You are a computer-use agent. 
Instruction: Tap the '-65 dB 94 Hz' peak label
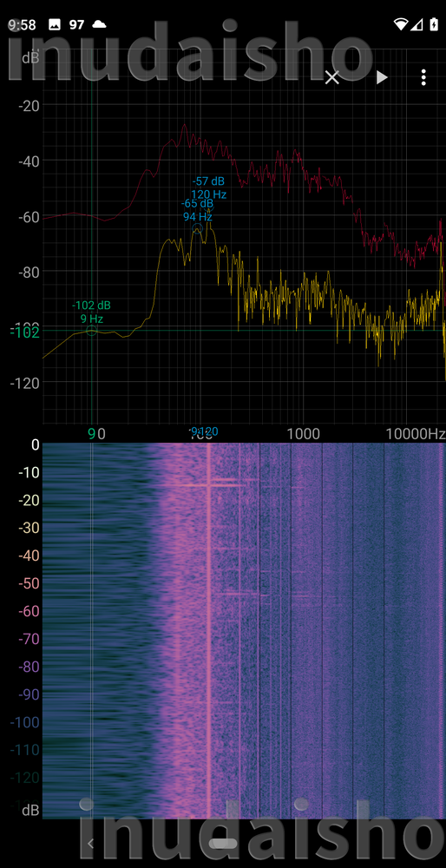[198, 210]
